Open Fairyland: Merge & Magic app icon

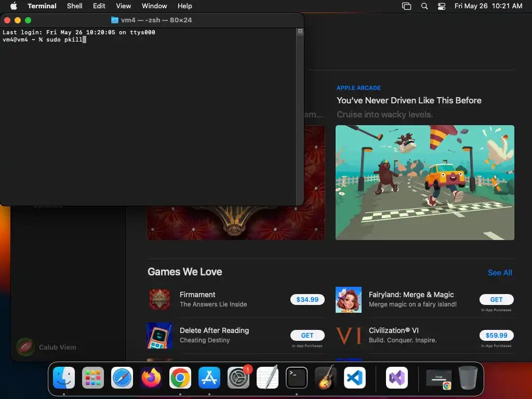(x=349, y=300)
